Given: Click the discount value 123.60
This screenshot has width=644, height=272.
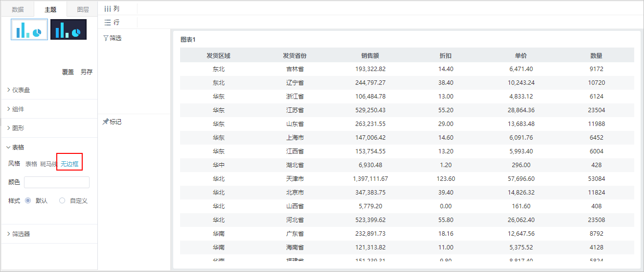Looking at the screenshot, I should pos(446,179).
